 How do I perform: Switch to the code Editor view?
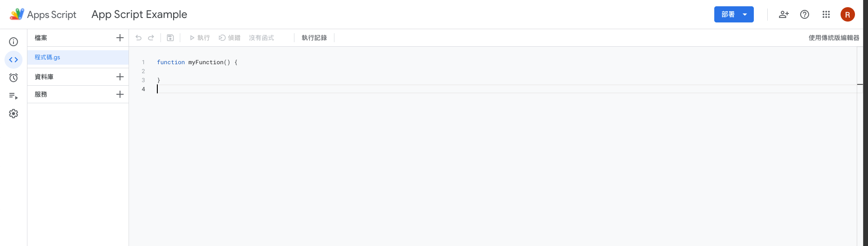pyautogui.click(x=13, y=60)
